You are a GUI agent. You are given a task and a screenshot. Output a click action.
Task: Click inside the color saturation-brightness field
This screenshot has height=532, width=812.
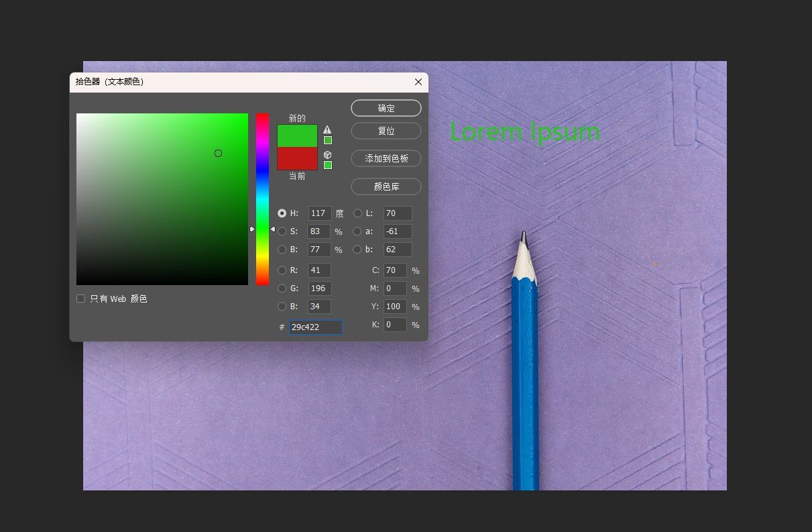coord(162,199)
